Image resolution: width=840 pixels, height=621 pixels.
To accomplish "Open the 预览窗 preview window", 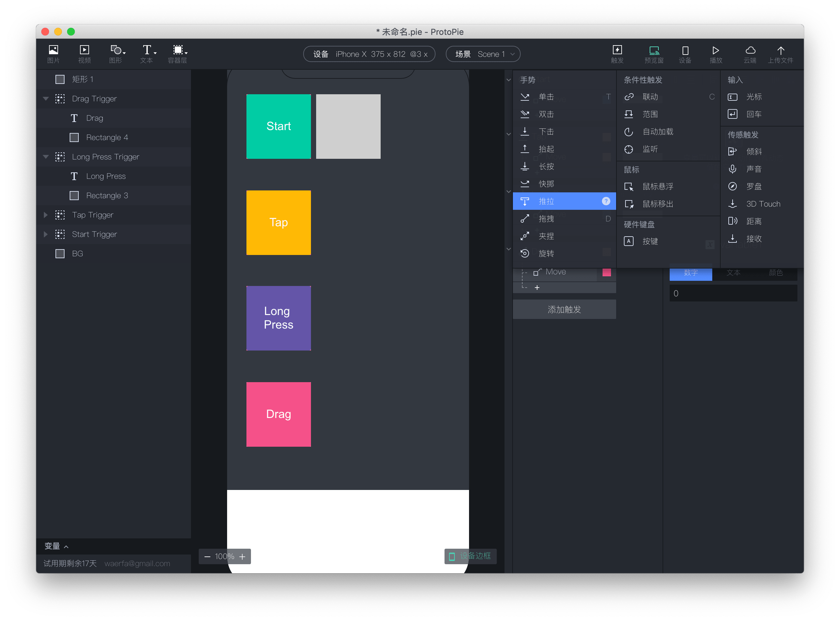I will 654,54.
